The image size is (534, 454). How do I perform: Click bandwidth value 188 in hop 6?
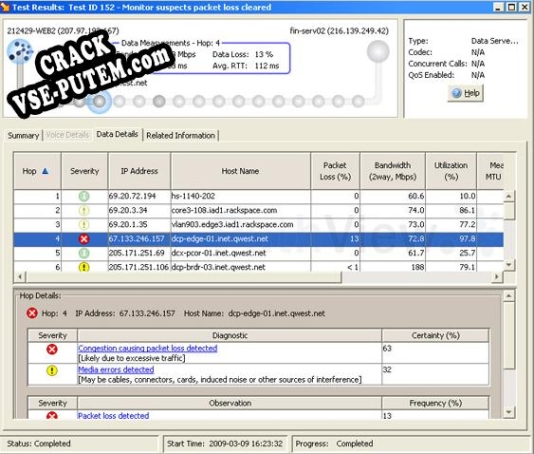(x=418, y=267)
